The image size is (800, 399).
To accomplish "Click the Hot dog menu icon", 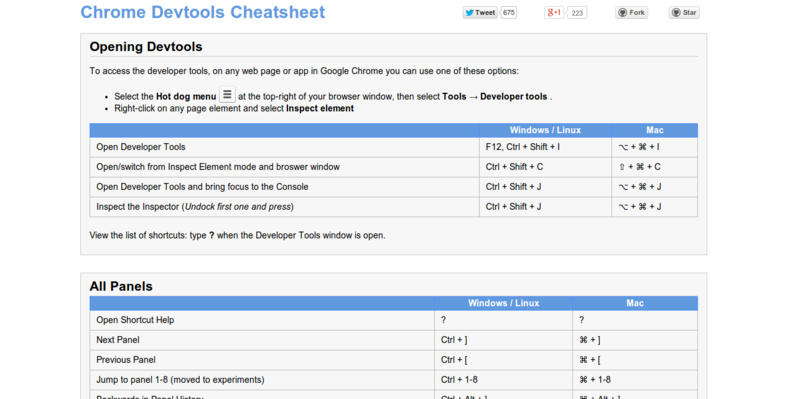I will pos(228,95).
